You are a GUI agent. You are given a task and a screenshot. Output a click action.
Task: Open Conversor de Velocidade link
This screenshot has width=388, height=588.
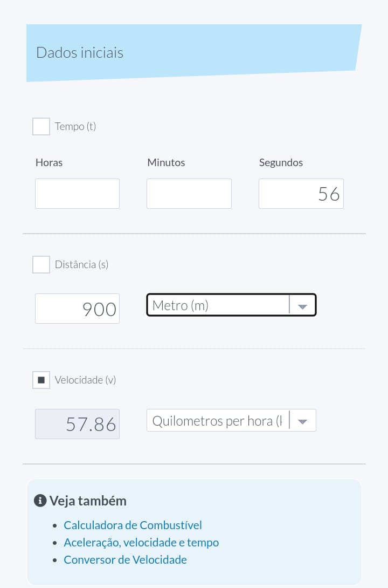[125, 559]
